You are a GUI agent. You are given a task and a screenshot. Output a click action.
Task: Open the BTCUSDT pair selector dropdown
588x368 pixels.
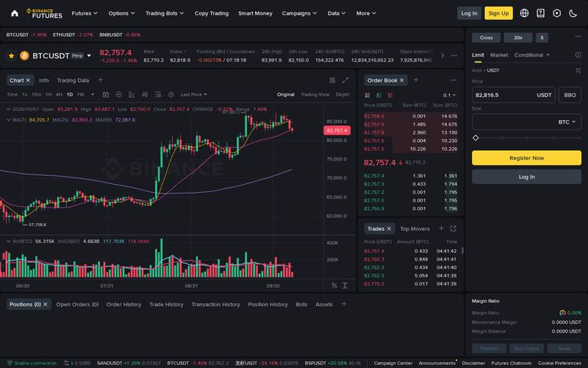tap(89, 56)
